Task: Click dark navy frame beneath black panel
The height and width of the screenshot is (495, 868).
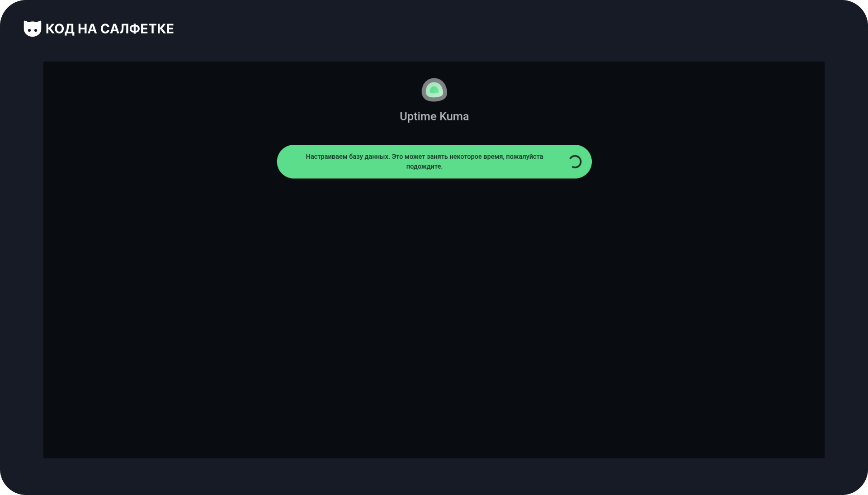Action: coord(434,476)
